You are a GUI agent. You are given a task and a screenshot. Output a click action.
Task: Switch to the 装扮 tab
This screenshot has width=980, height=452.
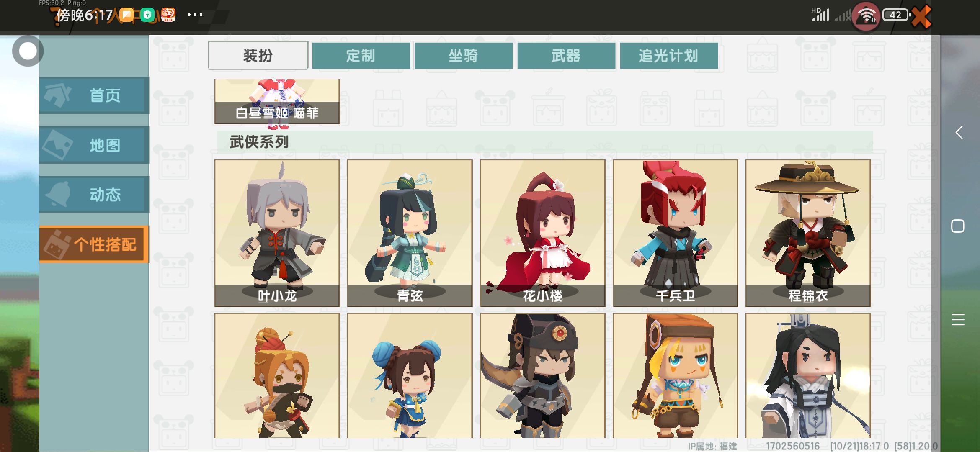[x=258, y=55]
